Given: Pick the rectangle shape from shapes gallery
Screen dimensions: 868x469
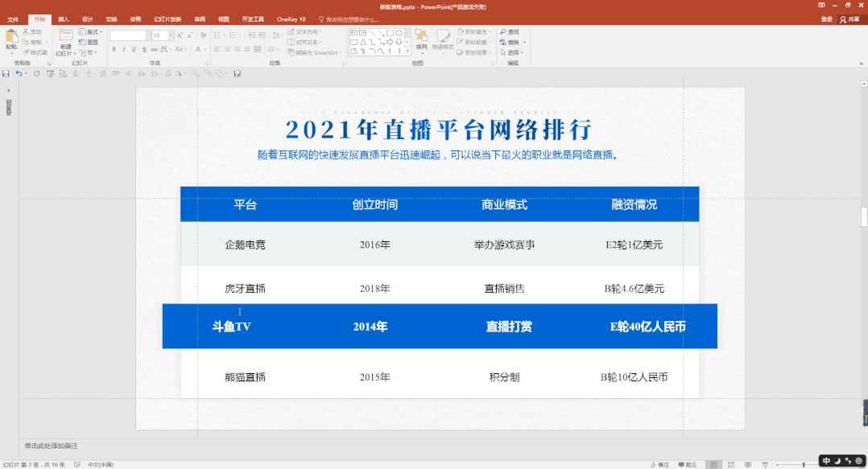Looking at the screenshot, I should pyautogui.click(x=390, y=33).
